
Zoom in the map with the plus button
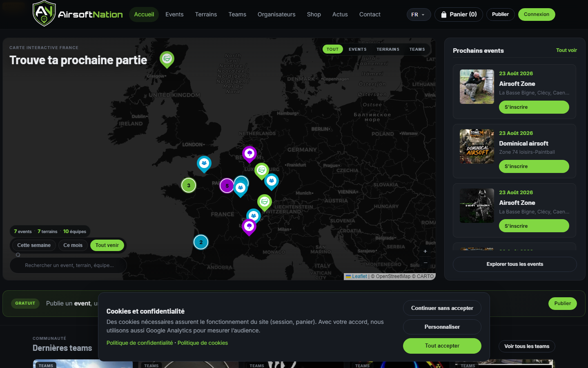pyautogui.click(x=425, y=251)
